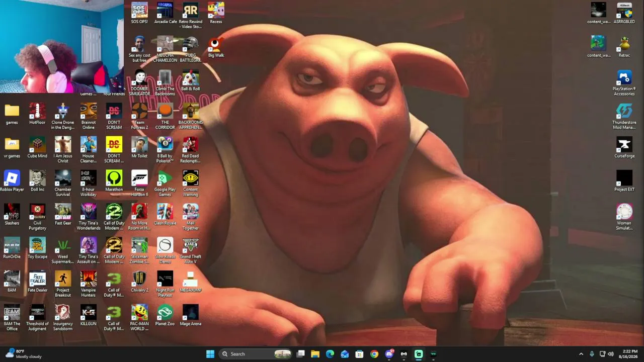This screenshot has height=362, width=644.
Task: Select the Marathon game icon
Action: click(114, 182)
